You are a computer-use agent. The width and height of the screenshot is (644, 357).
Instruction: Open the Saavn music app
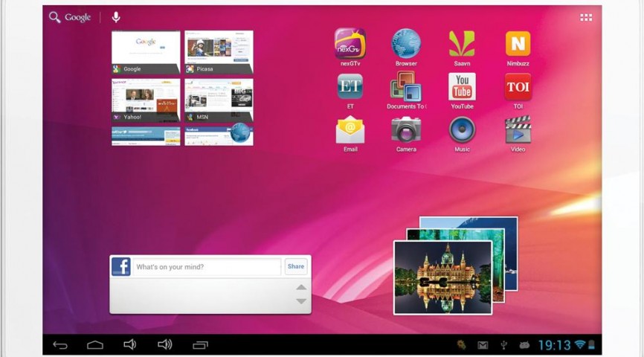click(462, 44)
